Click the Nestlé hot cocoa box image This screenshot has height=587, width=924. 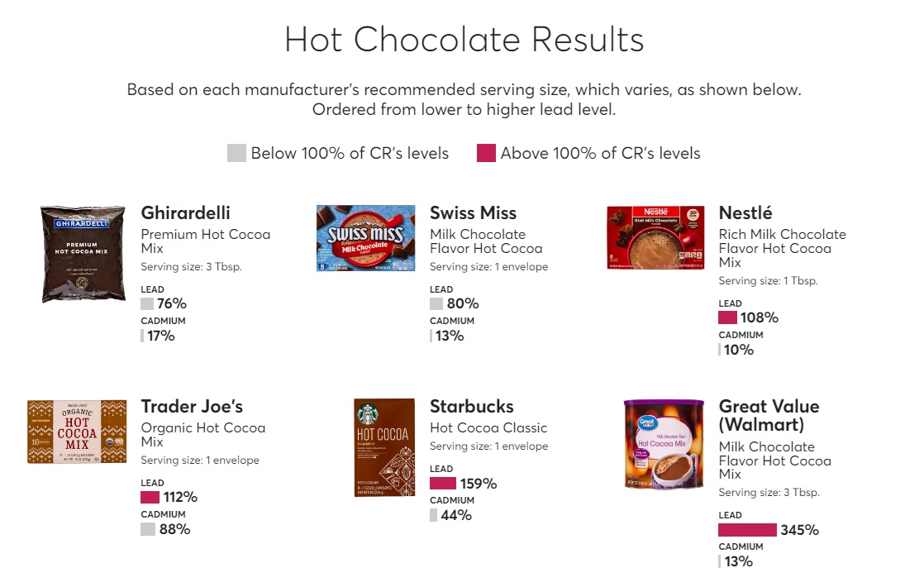point(655,238)
